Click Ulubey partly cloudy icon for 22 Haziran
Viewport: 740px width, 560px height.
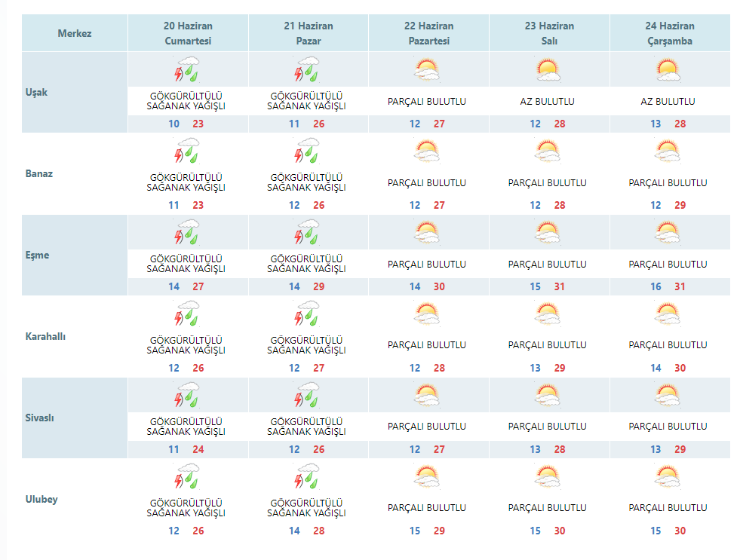(x=427, y=476)
